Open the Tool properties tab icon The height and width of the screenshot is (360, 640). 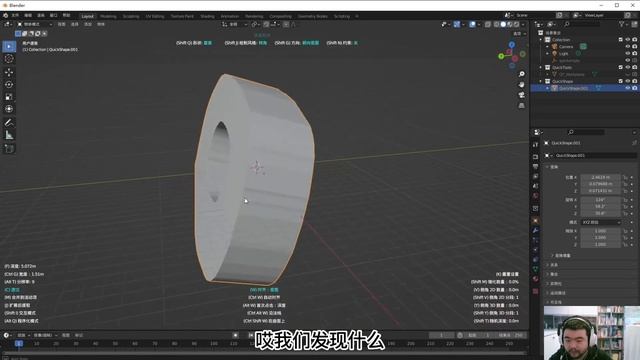point(536,145)
